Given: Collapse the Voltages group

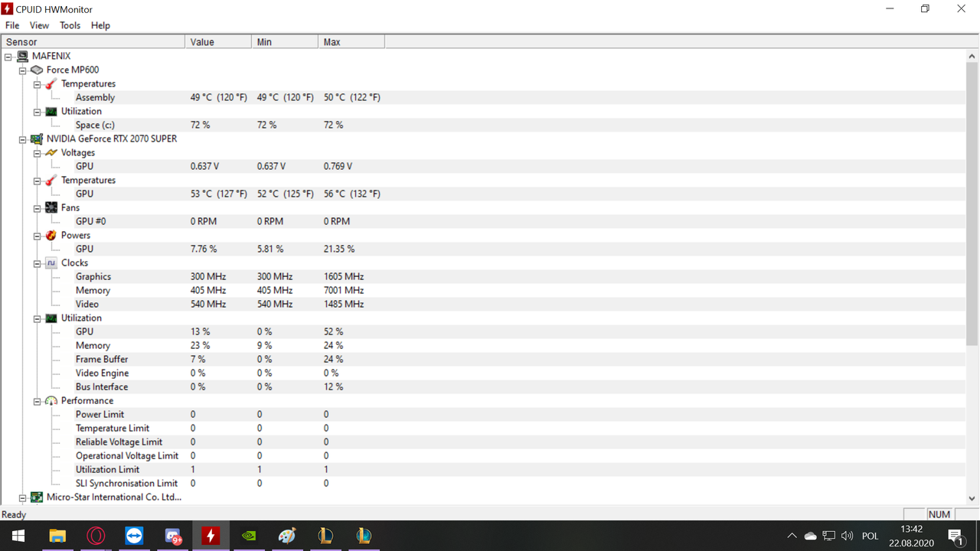Looking at the screenshot, I should pyautogui.click(x=38, y=152).
